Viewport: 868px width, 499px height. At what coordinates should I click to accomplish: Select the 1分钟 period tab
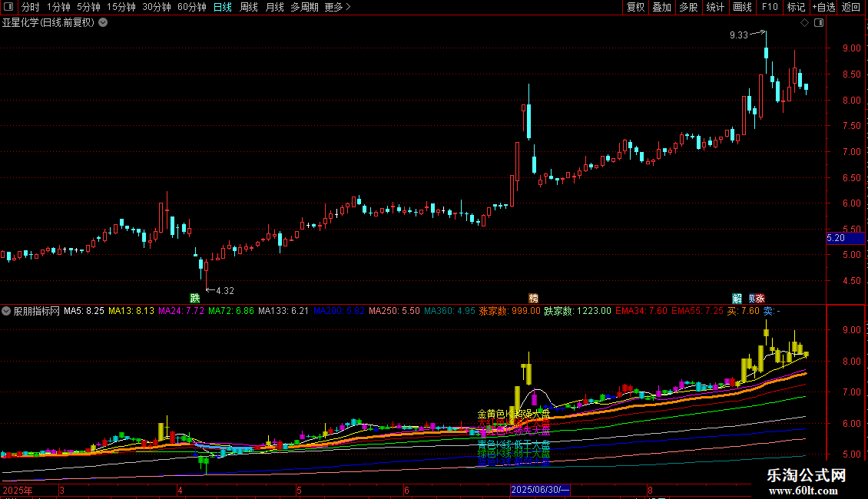(x=58, y=7)
